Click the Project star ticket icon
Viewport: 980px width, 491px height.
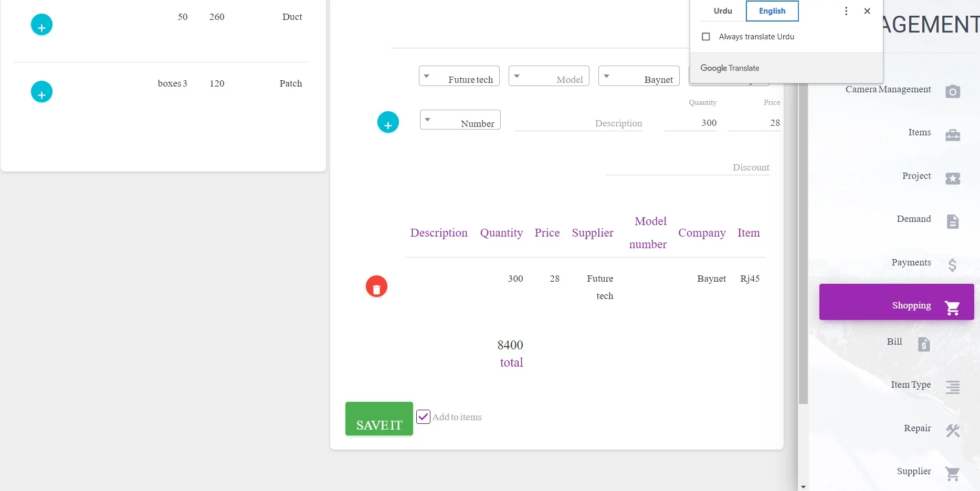coord(952,178)
